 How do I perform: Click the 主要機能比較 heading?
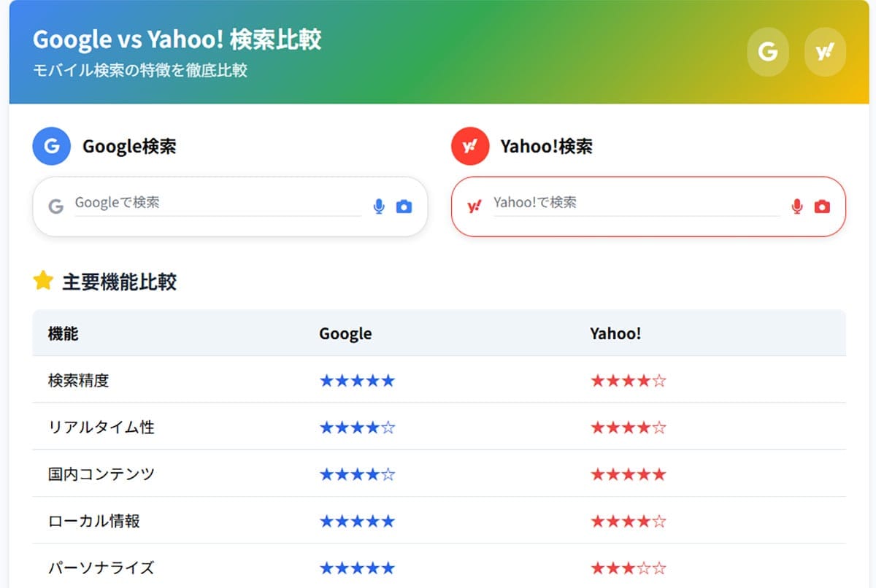(x=119, y=282)
